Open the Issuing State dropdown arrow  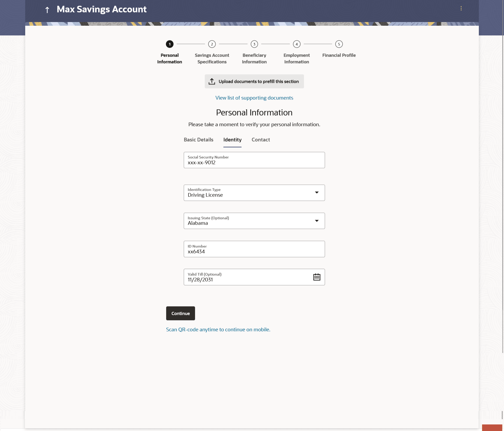pyautogui.click(x=317, y=221)
